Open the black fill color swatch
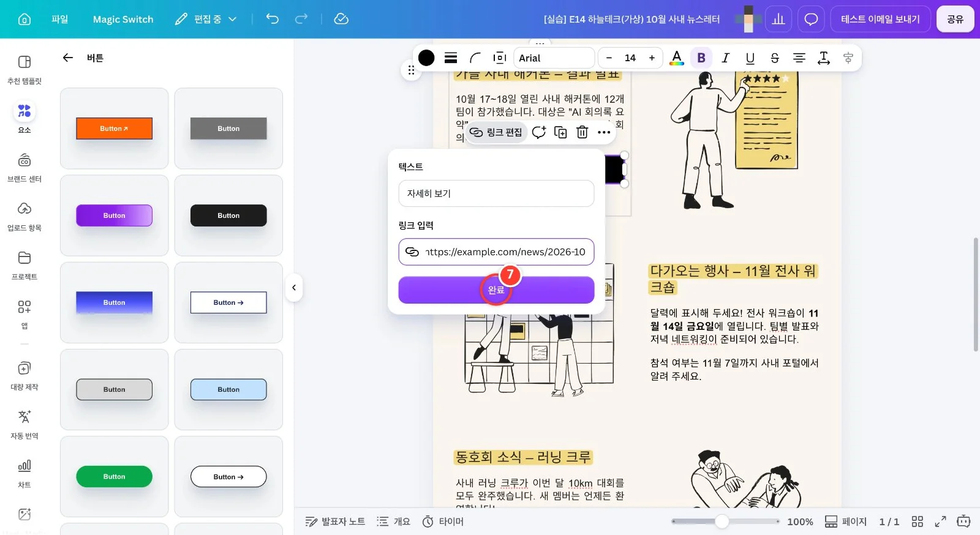This screenshot has height=535, width=980. tap(426, 58)
